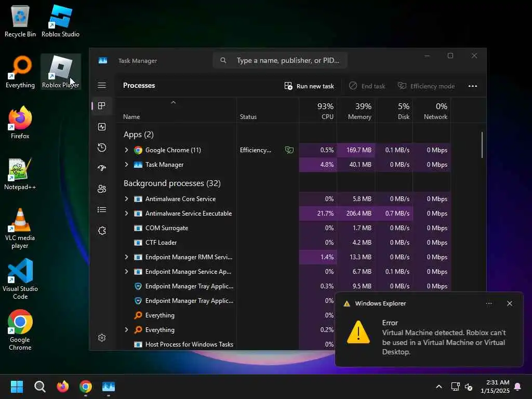The image size is (532, 399).
Task: Click the process list vertical scrollbar
Action: pos(482,145)
